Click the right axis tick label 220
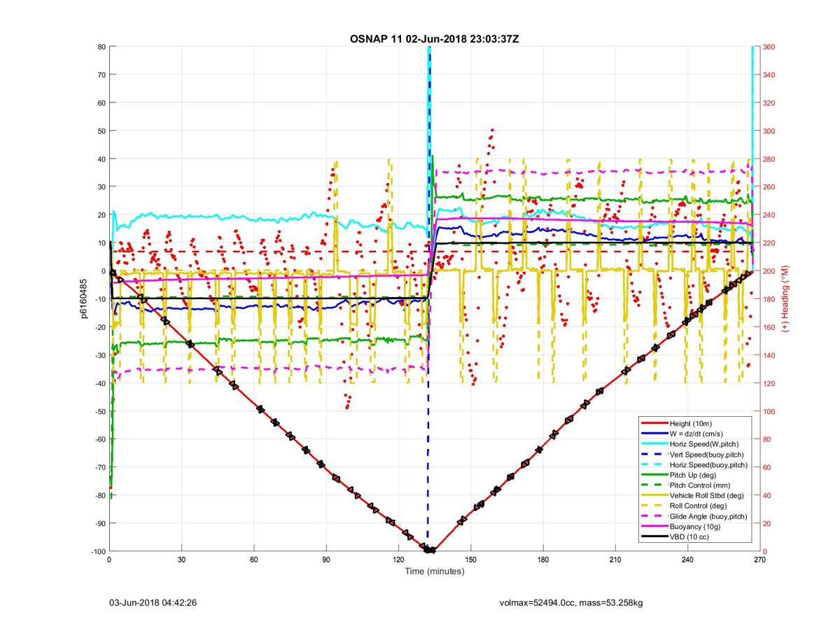Image resolution: width=840 pixels, height=620 pixels. (770, 243)
